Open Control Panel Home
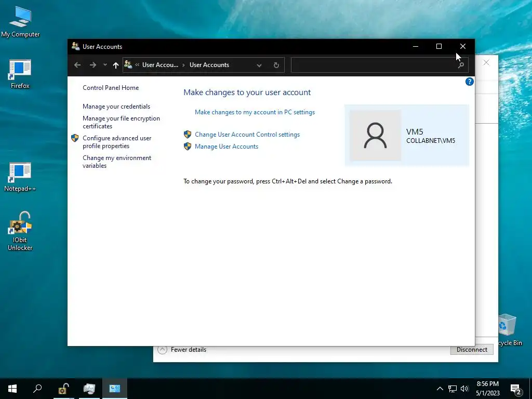 point(111,87)
